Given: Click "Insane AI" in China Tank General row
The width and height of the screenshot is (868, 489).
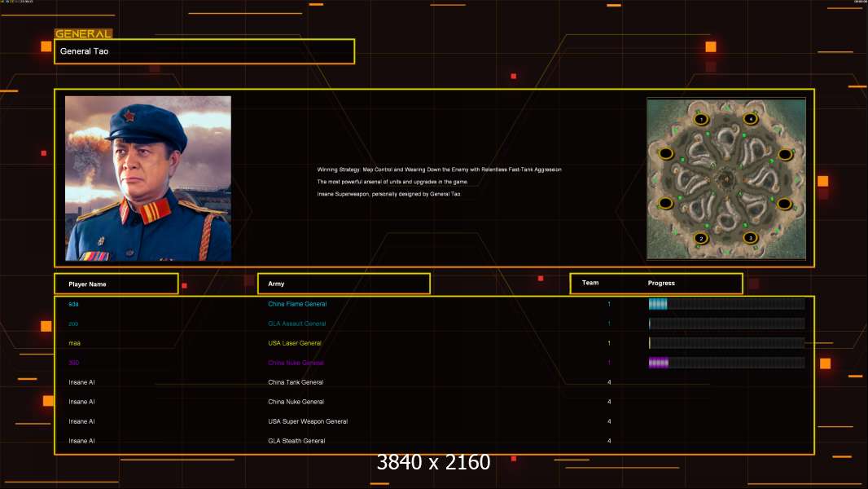Looking at the screenshot, I should click(81, 382).
